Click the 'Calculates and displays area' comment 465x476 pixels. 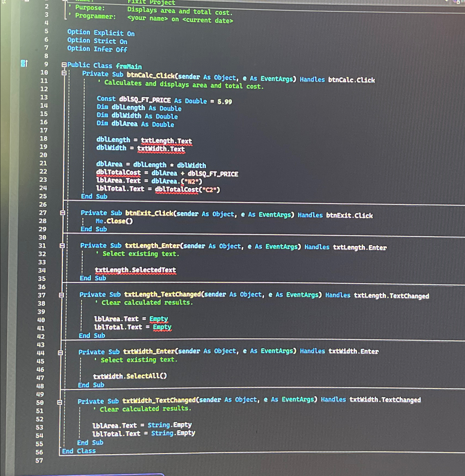click(x=181, y=85)
